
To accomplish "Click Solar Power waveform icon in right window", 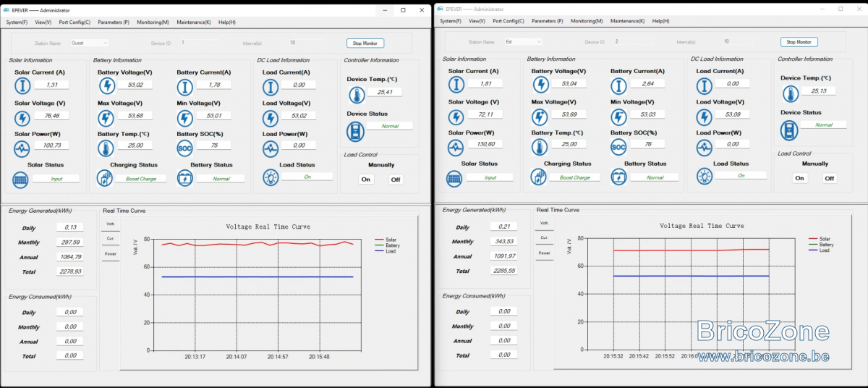I will click(x=456, y=148).
